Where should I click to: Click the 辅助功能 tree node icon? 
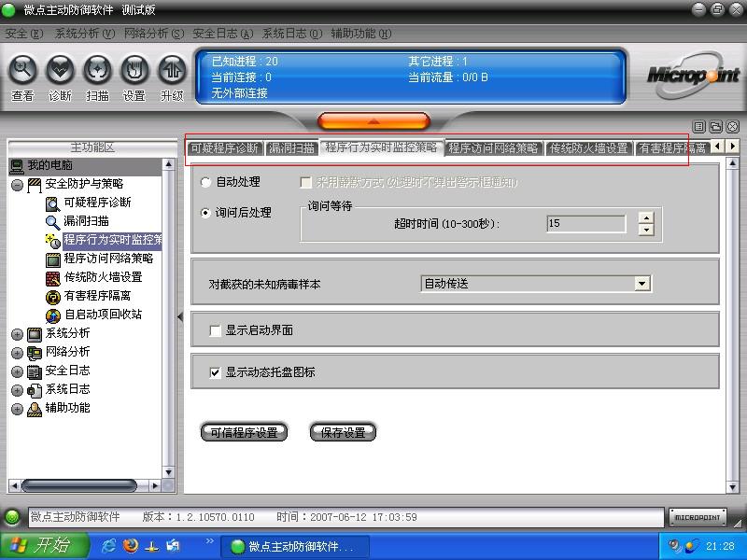(35, 409)
